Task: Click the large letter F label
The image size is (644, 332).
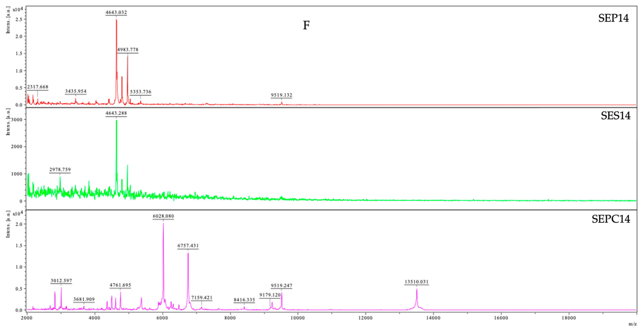Action: click(x=306, y=25)
